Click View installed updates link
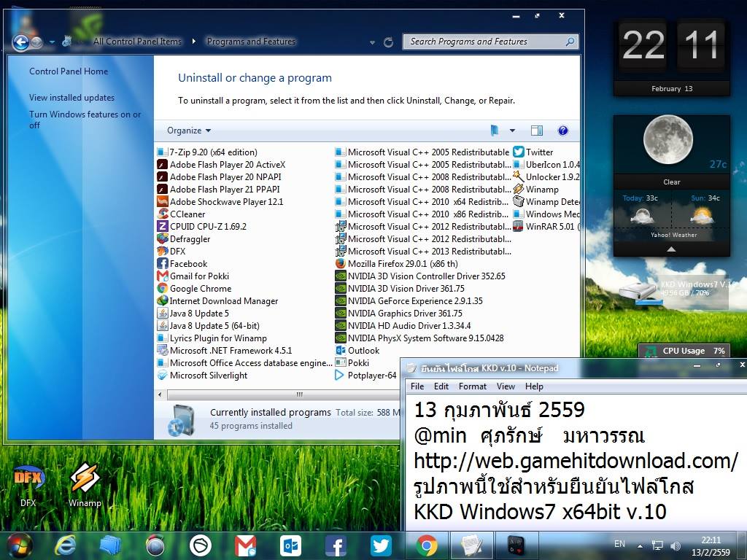The height and width of the screenshot is (560, 747). click(72, 98)
